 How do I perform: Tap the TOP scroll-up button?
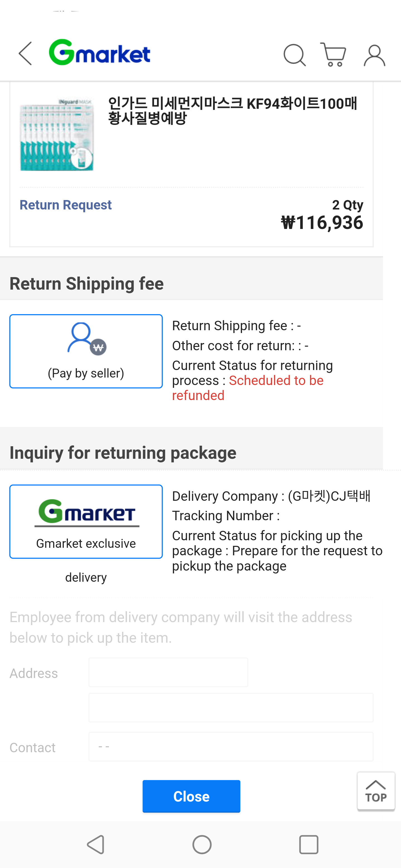(376, 790)
